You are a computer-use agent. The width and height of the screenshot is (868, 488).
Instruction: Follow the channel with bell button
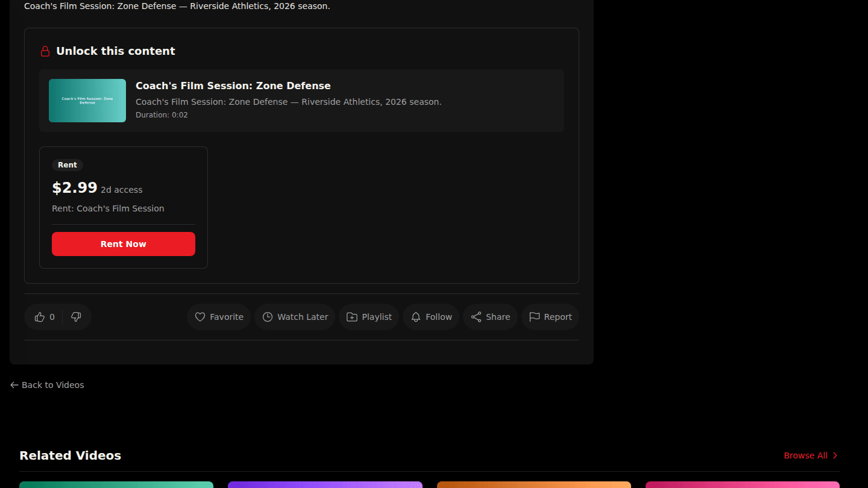431,317
